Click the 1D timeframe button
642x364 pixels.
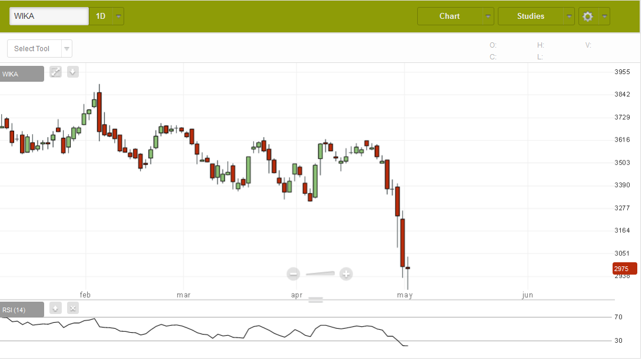[101, 16]
